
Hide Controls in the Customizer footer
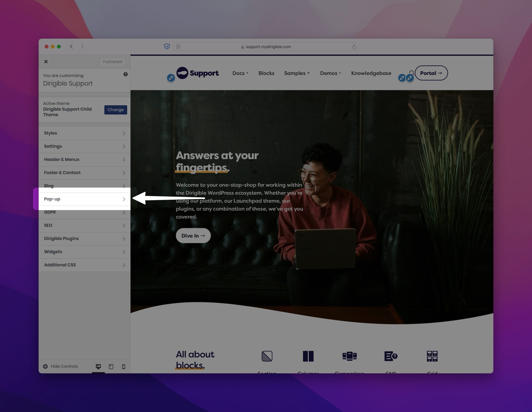click(61, 366)
